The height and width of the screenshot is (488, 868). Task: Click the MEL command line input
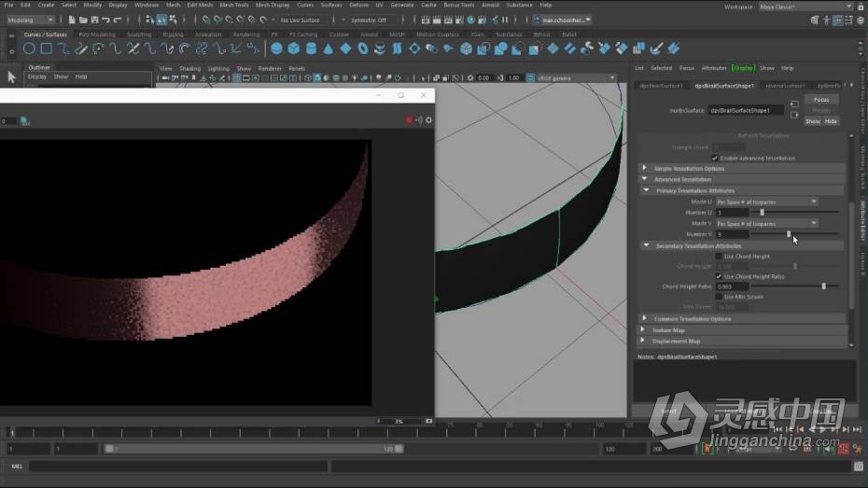pyautogui.click(x=178, y=467)
